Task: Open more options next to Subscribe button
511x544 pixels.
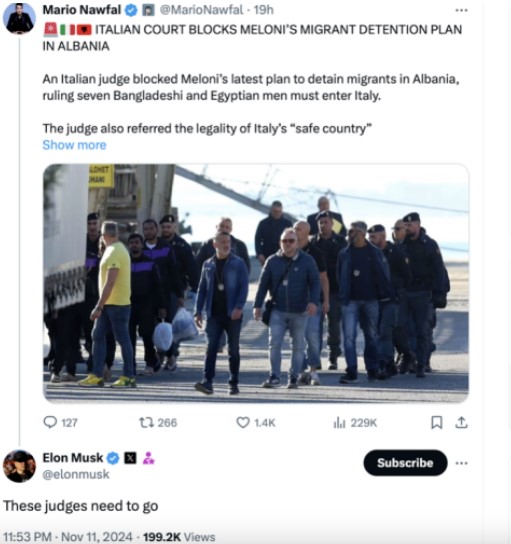Action: coord(461,463)
